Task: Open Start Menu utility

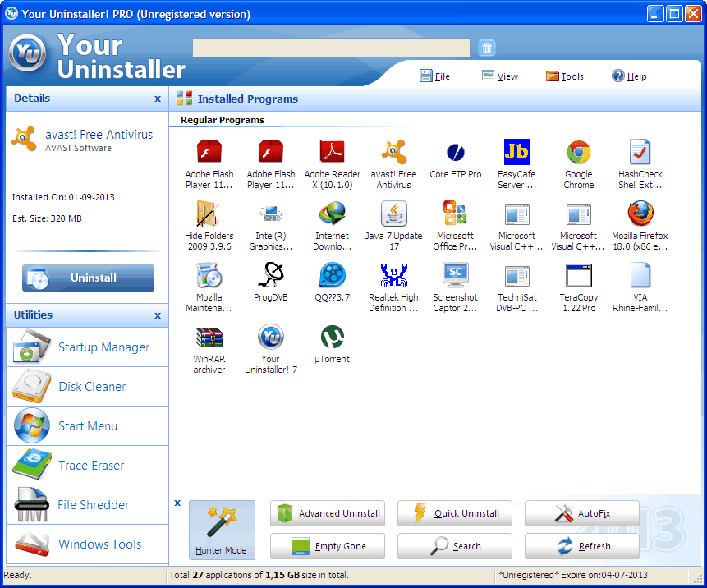Action: tap(88, 426)
